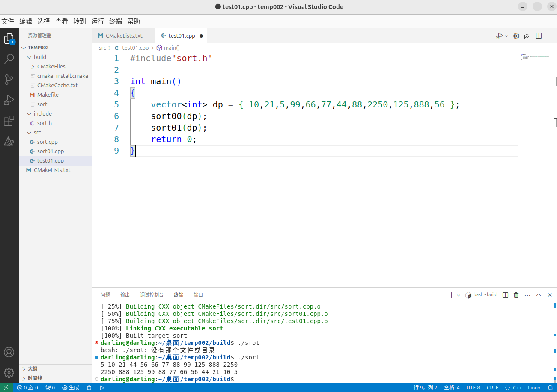The height and width of the screenshot is (392, 557).
Task: Click the 生成 build button in status bar
Action: (x=71, y=388)
